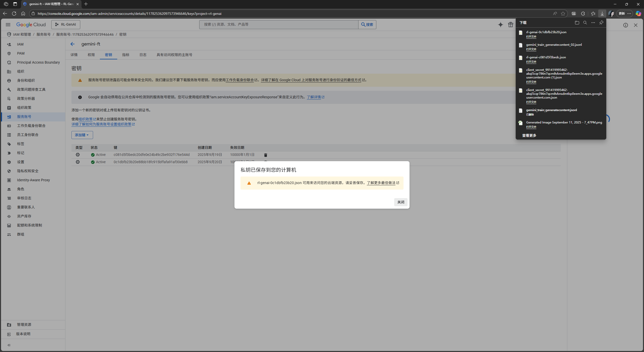This screenshot has width=644, height=352.
Task: Open Gemini AI sparkle icon
Action: pyautogui.click(x=500, y=25)
